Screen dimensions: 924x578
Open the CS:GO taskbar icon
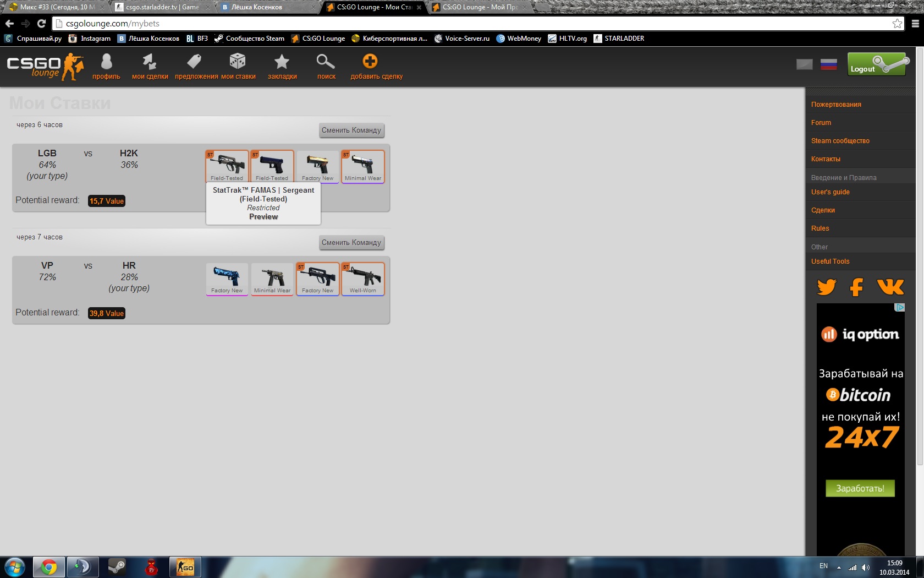185,567
